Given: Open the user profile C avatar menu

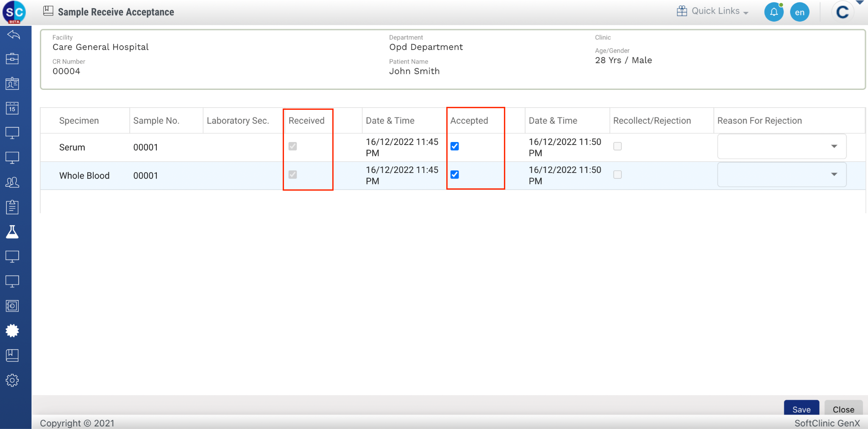Looking at the screenshot, I should click(843, 12).
